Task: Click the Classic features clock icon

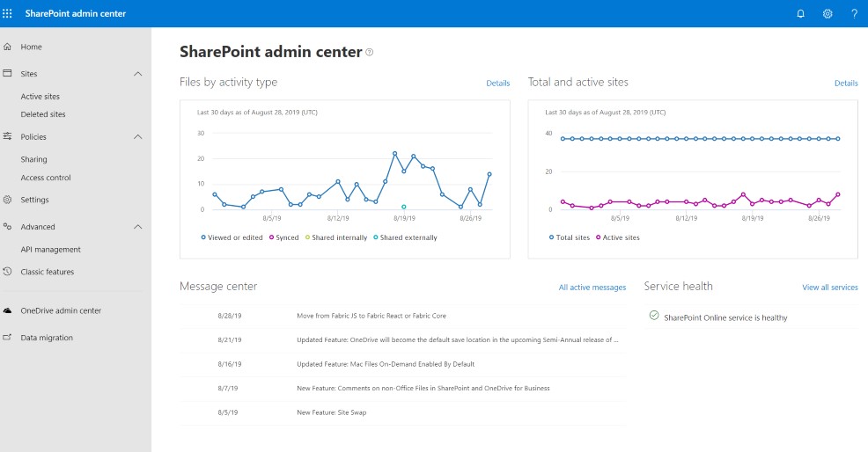Action: pyautogui.click(x=7, y=272)
